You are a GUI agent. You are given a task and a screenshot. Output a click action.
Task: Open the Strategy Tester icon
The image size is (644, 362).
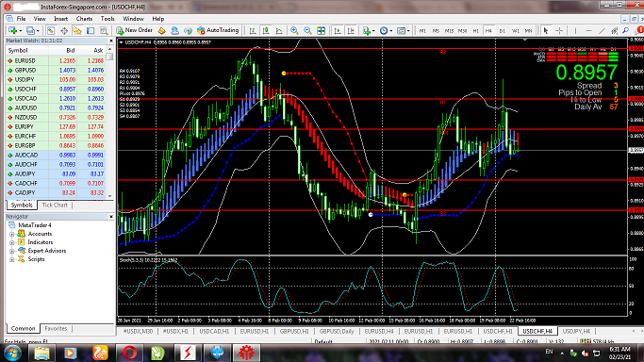click(104, 30)
